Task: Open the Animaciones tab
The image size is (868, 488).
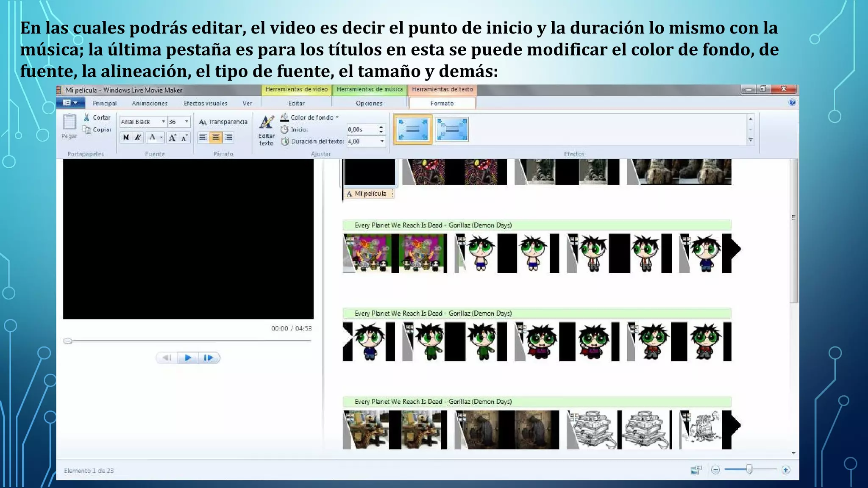Action: point(150,103)
